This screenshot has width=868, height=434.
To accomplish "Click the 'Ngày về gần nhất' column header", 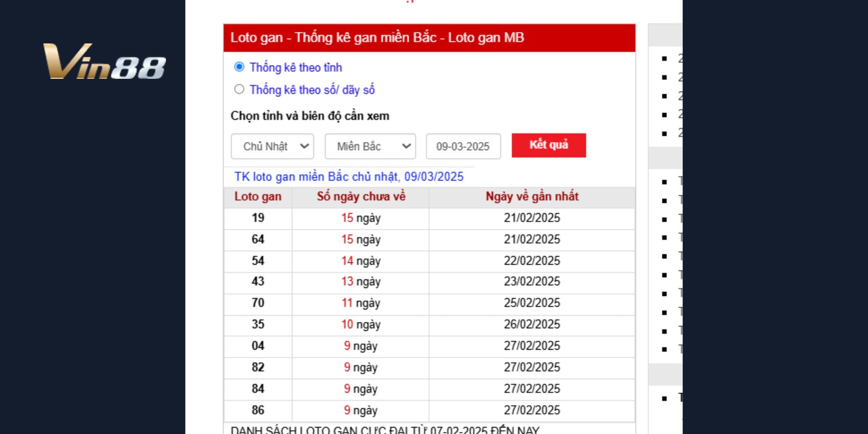I will [532, 197].
